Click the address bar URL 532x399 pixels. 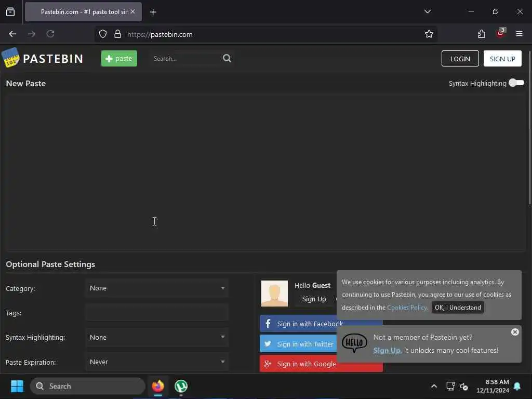[x=160, y=34]
